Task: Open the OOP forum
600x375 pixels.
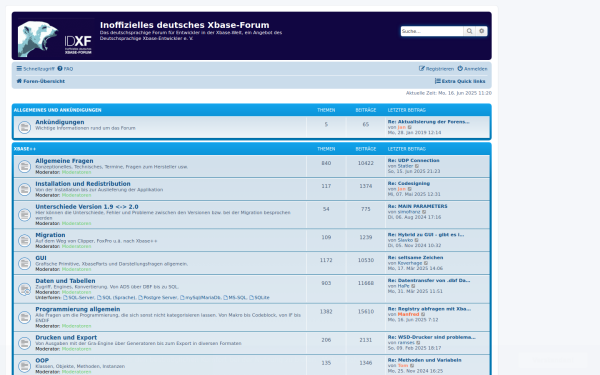Action: pos(42,360)
